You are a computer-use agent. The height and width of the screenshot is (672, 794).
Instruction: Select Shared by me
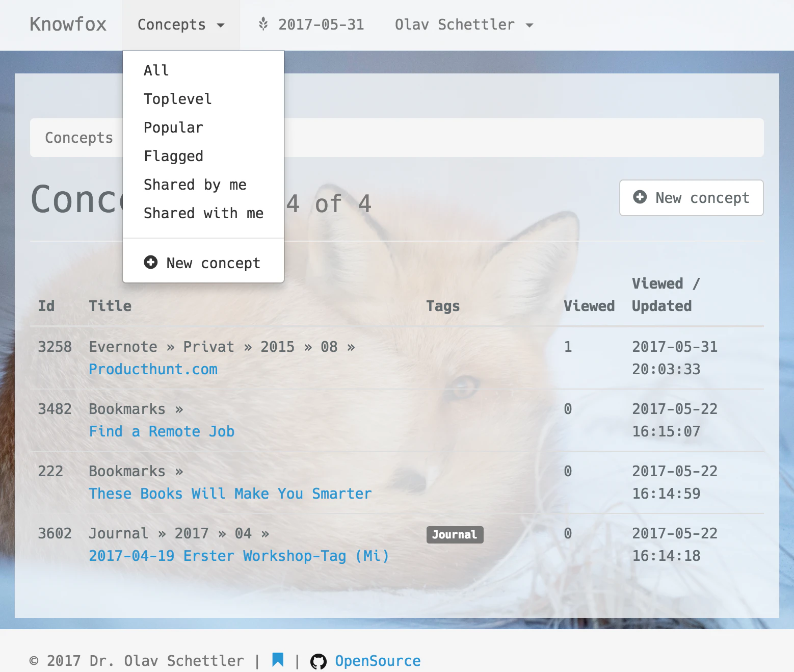tap(195, 185)
